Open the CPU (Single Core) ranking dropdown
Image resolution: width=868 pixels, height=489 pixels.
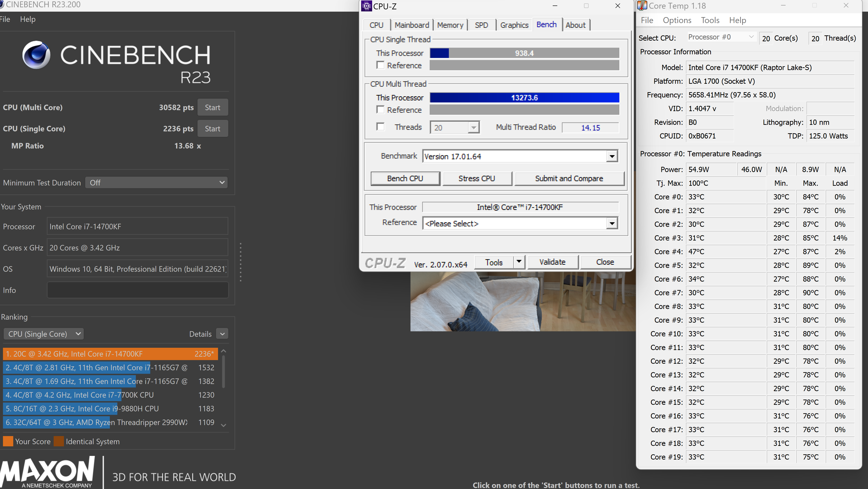pos(43,334)
